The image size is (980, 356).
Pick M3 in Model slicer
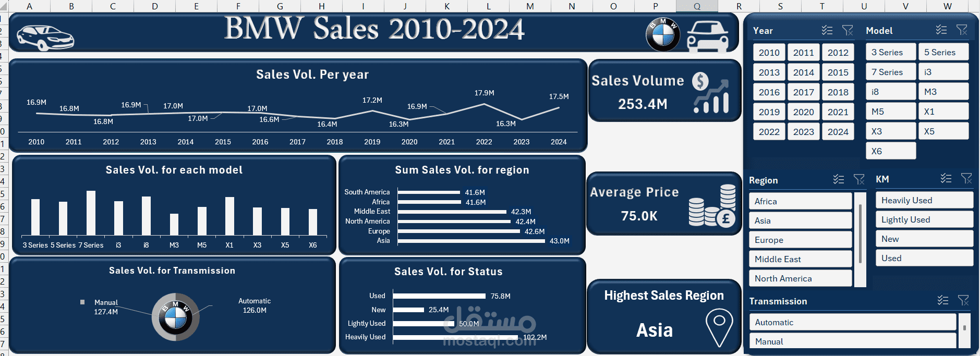(x=943, y=92)
